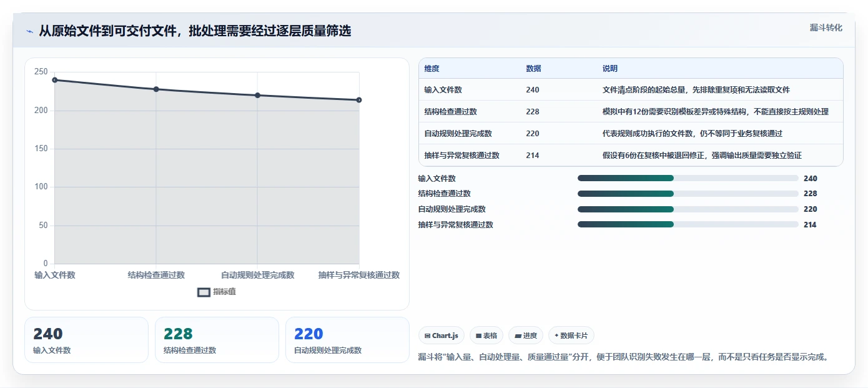The height and width of the screenshot is (388, 868).
Task: Click the chart data point for 输入文件数
Action: (x=55, y=80)
